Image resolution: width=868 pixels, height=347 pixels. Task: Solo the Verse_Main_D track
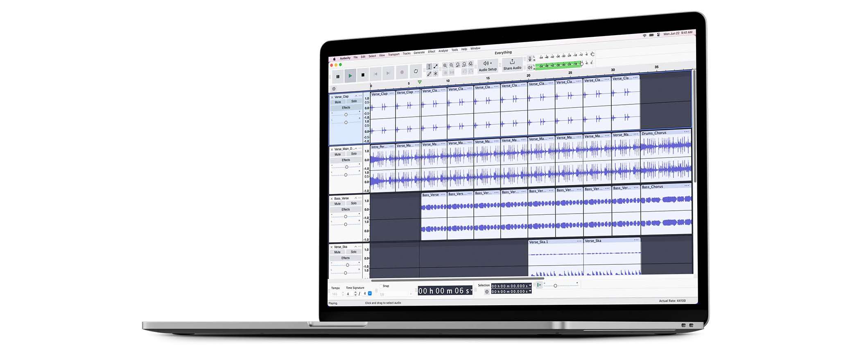tap(354, 154)
